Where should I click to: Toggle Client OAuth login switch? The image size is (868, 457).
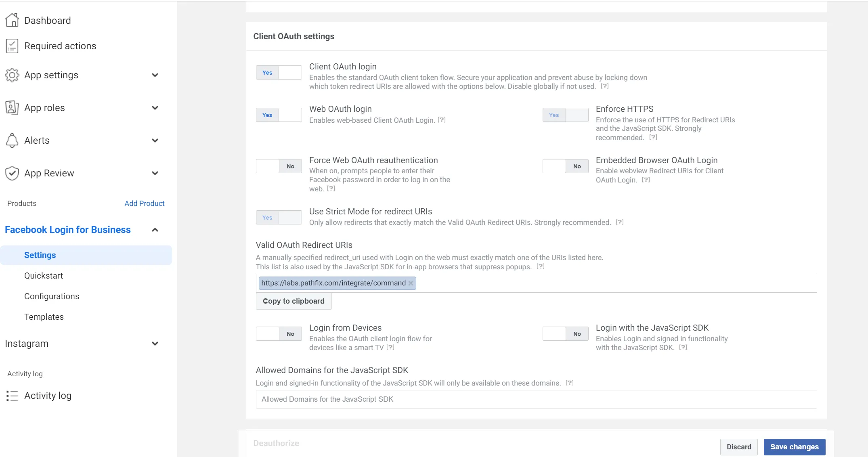tap(279, 73)
